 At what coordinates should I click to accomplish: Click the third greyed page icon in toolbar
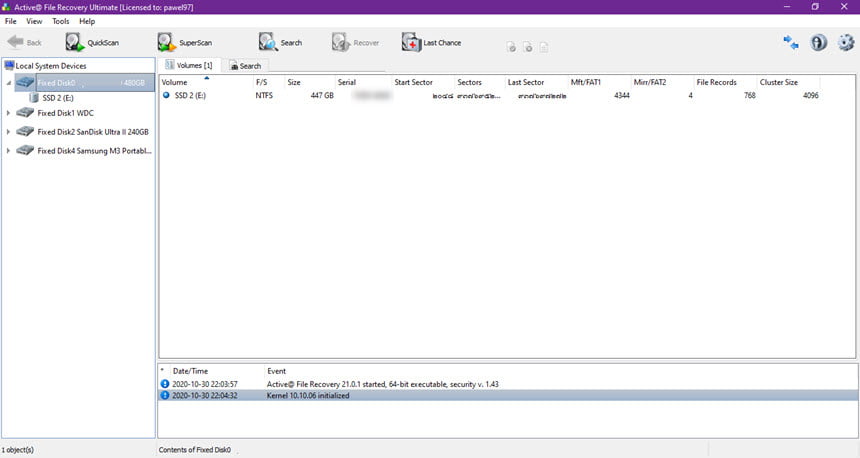544,47
